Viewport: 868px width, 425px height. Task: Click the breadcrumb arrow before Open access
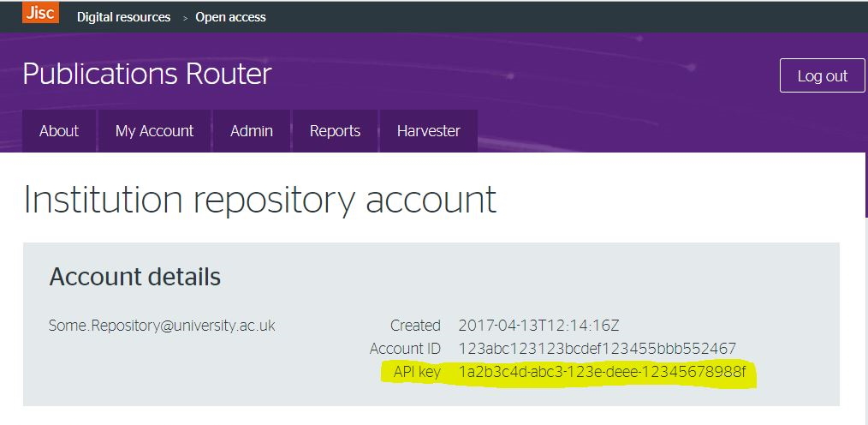pyautogui.click(x=185, y=18)
